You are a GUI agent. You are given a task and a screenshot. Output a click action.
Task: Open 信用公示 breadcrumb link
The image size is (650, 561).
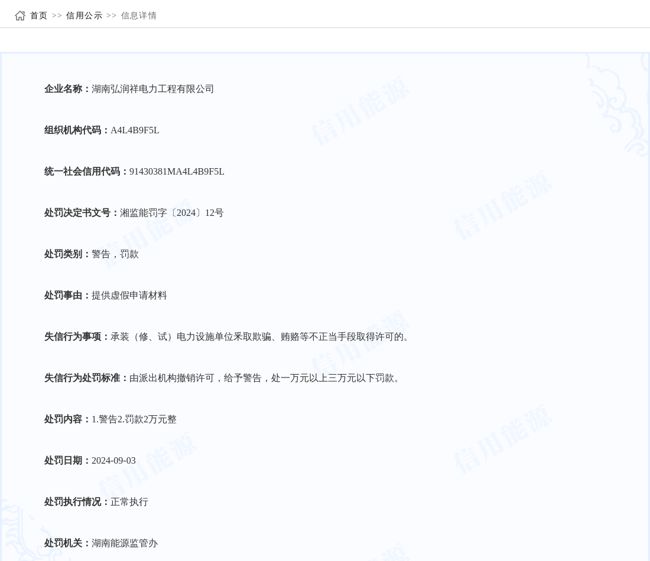tap(84, 16)
